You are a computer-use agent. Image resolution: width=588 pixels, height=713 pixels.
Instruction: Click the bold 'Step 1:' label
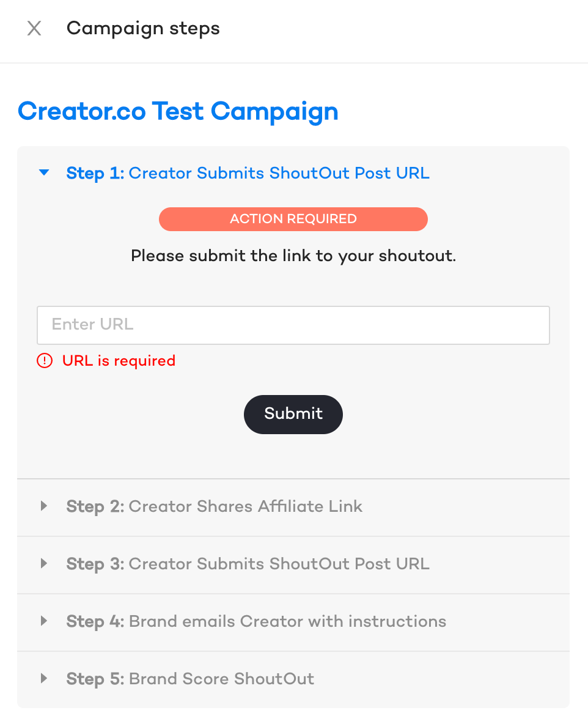click(x=95, y=173)
